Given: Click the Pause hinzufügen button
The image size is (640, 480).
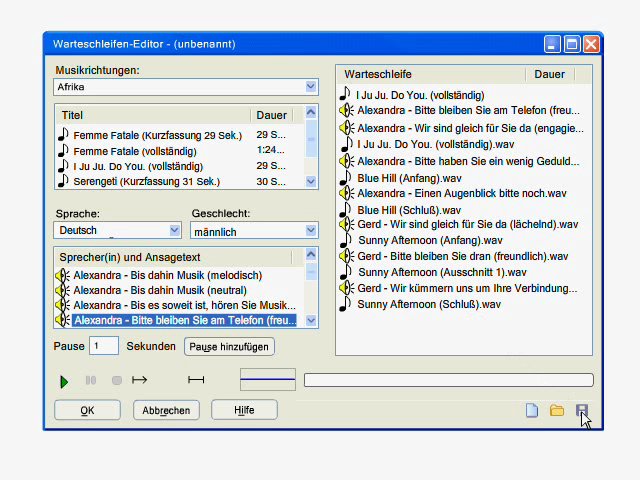Looking at the screenshot, I should (229, 346).
